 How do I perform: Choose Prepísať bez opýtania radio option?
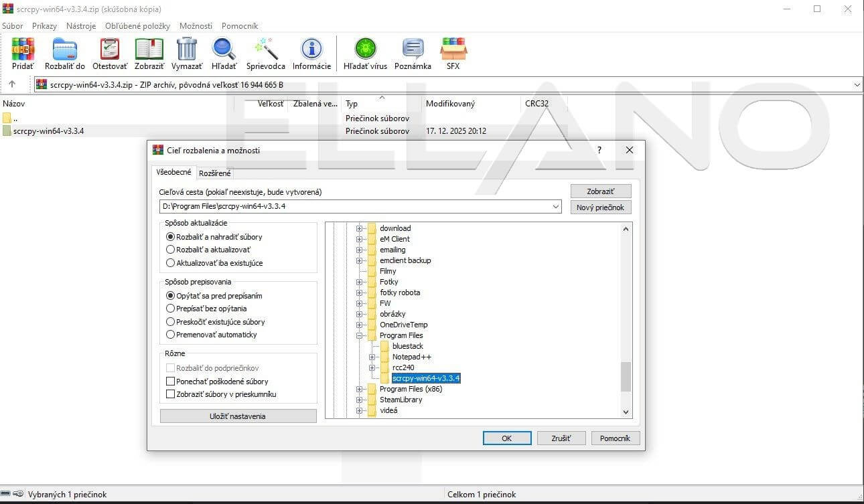pyautogui.click(x=170, y=309)
